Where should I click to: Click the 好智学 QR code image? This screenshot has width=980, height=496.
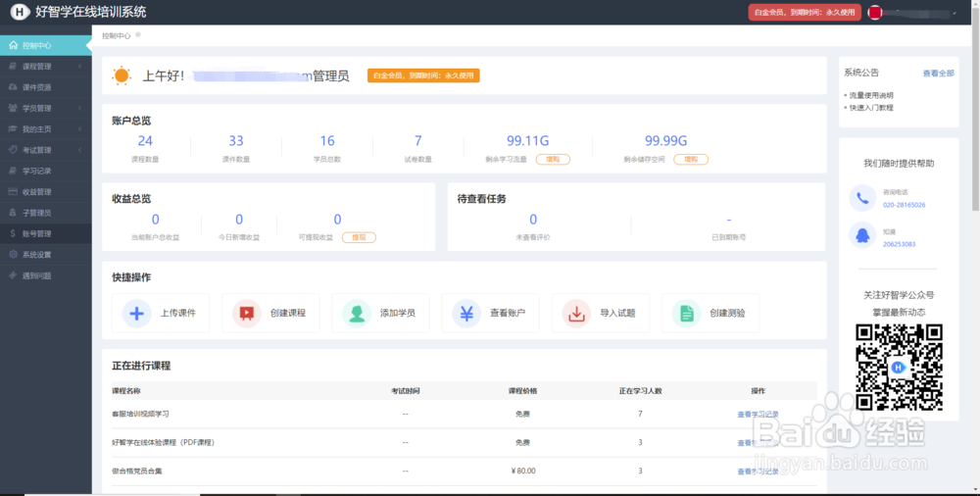[x=899, y=368]
